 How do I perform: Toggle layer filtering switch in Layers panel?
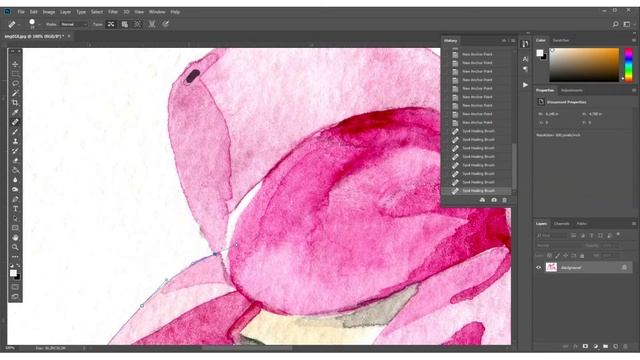tap(619, 235)
